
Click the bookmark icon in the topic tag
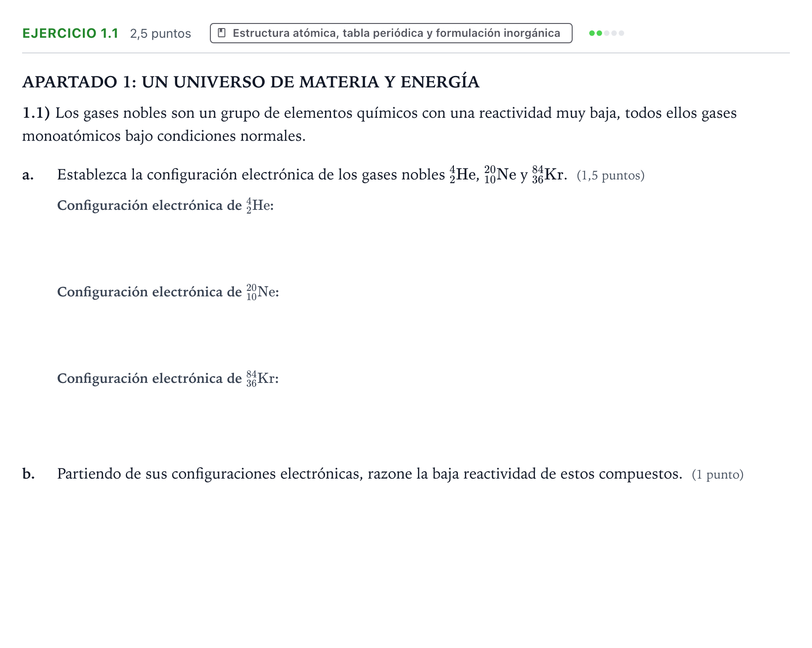(221, 33)
